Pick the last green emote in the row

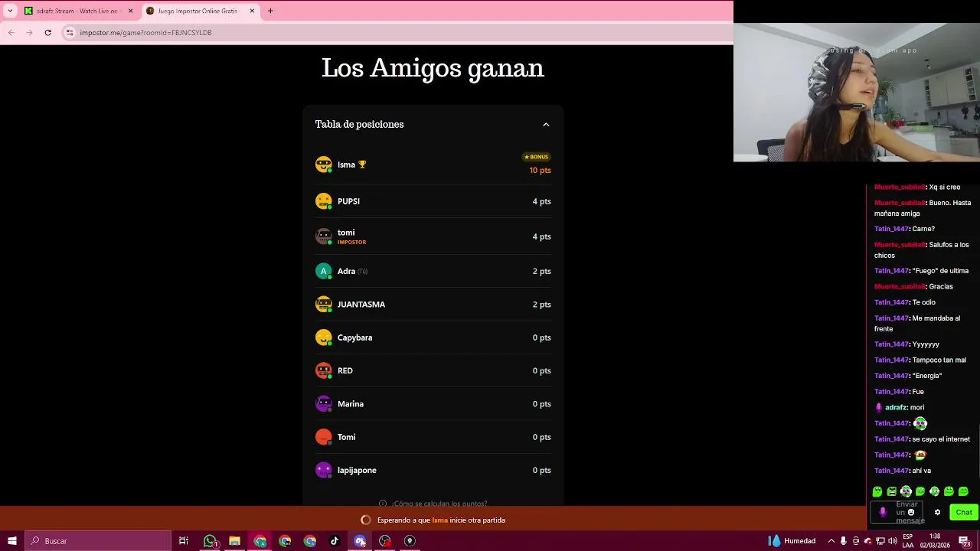(963, 491)
